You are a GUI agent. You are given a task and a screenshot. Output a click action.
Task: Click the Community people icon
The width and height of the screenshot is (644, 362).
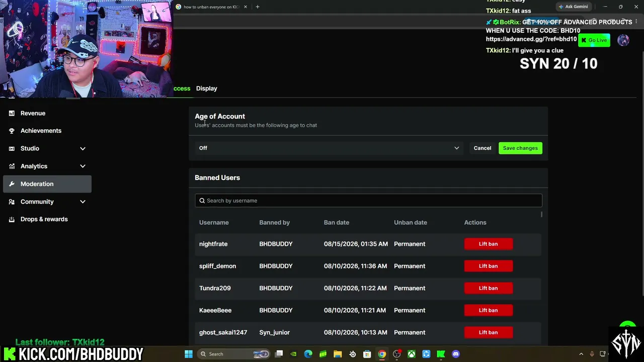[12, 202]
